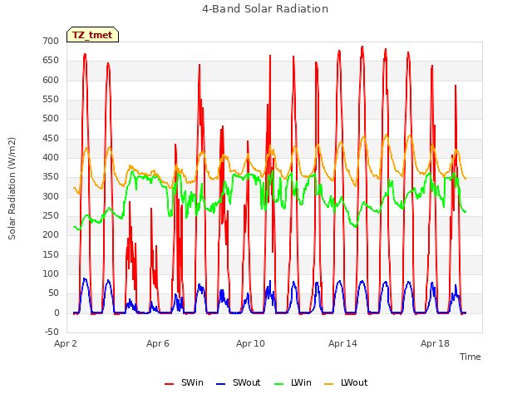Screen dimensions: 532x399
Task: Click the Apr 6 x-axis tick label
Action: tap(158, 343)
